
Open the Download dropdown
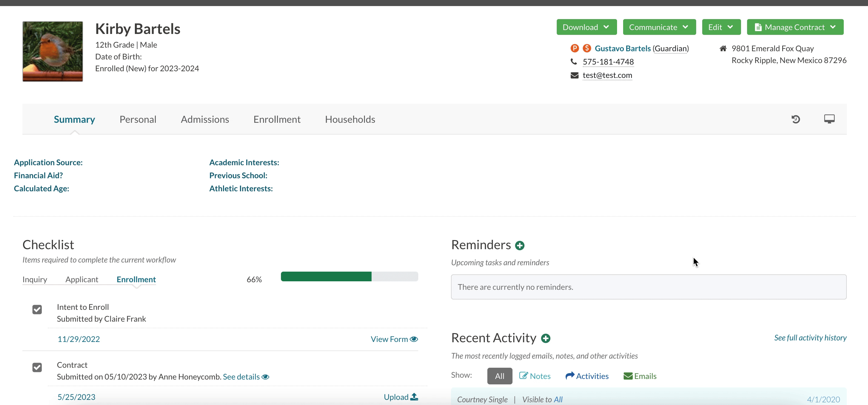[x=586, y=27]
